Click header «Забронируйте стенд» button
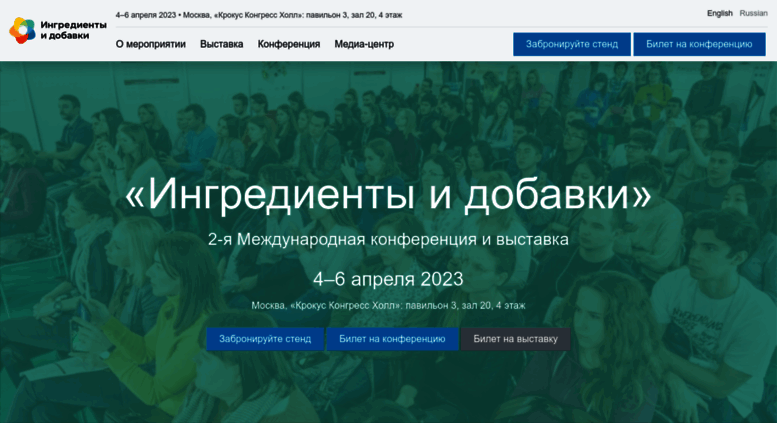Image resolution: width=777 pixels, height=423 pixels. tap(572, 44)
